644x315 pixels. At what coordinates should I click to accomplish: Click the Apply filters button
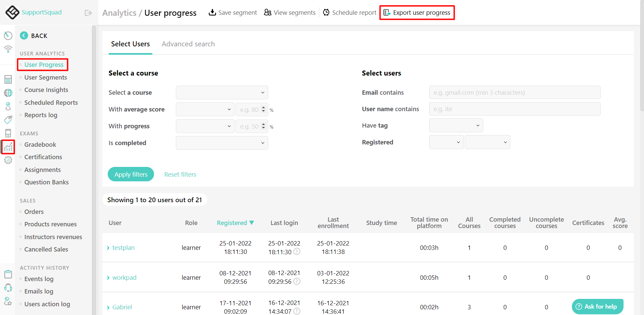click(x=131, y=174)
